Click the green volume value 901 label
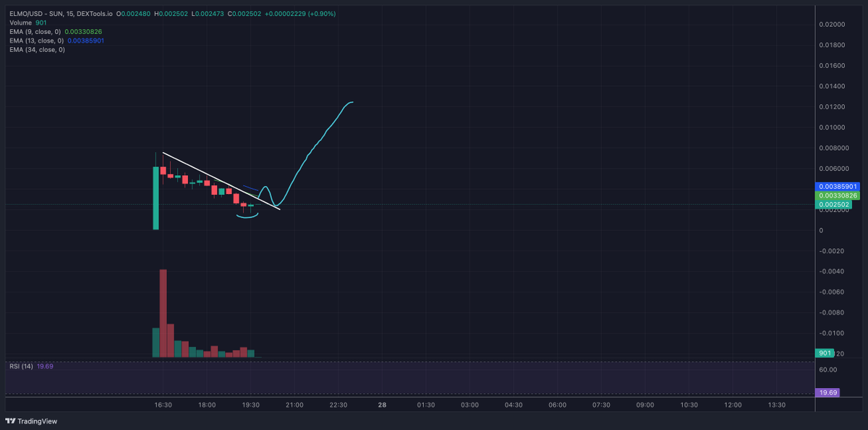Image resolution: width=868 pixels, height=430 pixels. tap(825, 353)
